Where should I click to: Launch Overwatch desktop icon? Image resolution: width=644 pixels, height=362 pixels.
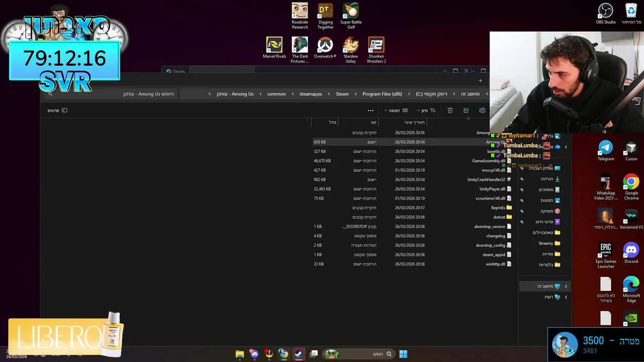pos(325,48)
